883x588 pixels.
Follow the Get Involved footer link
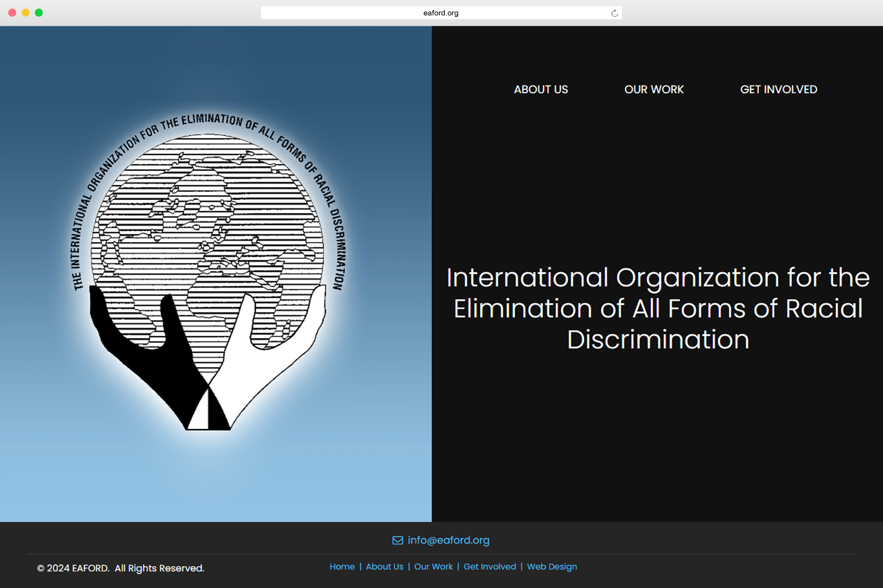point(490,567)
